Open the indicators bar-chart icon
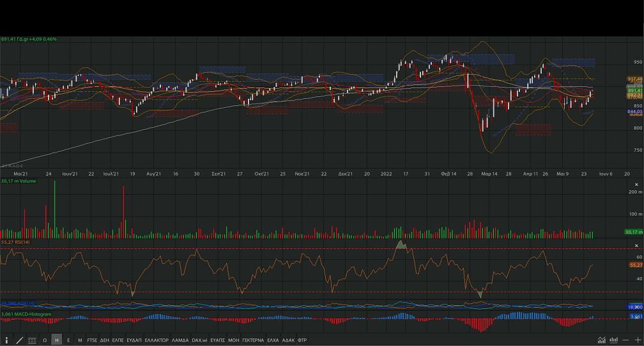The width and height of the screenshot is (644, 346). [x=614, y=340]
